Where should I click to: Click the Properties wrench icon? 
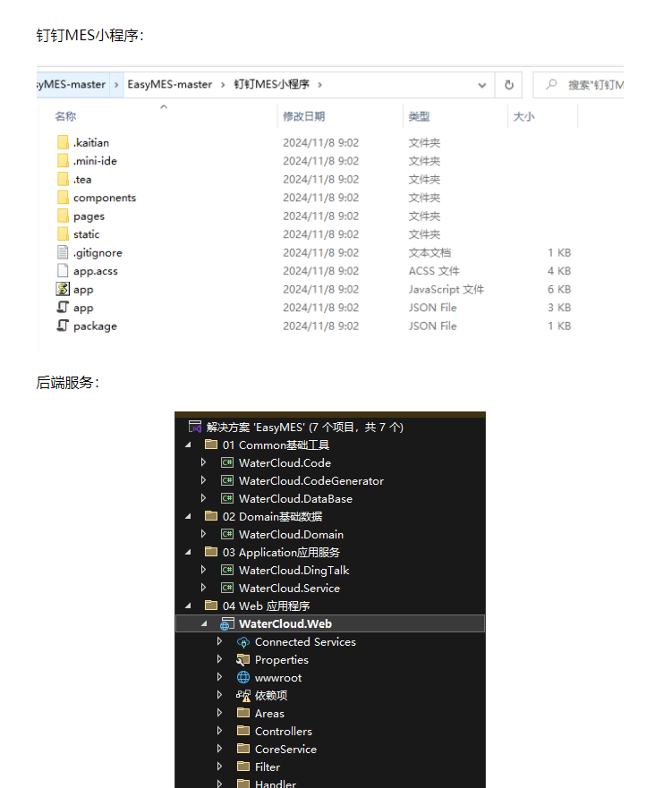pyautogui.click(x=243, y=659)
